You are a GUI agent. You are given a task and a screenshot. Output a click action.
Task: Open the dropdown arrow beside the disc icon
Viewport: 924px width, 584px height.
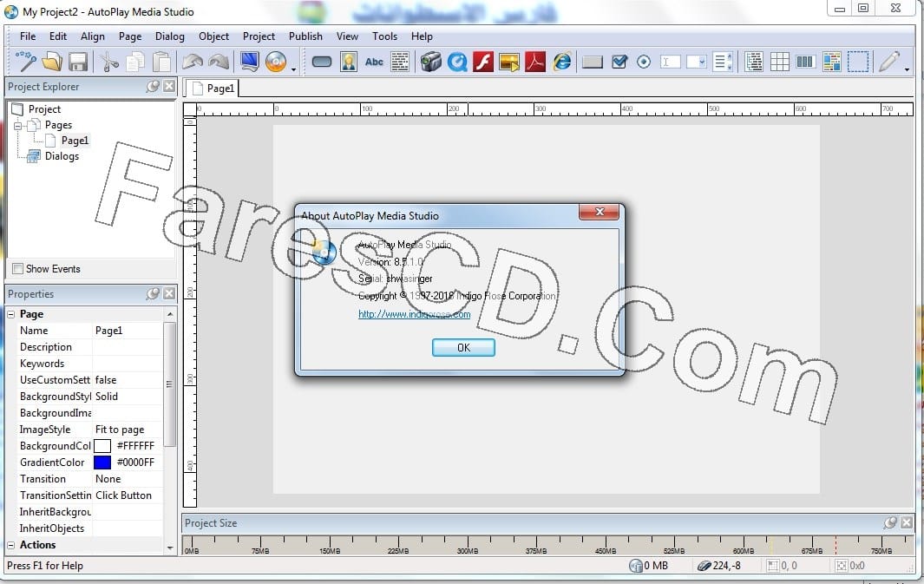point(293,70)
